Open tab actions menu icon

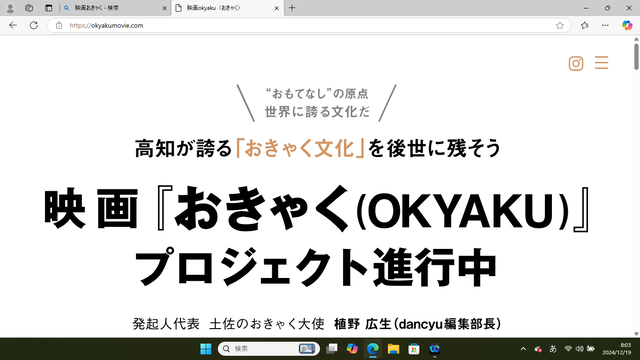pos(49,8)
